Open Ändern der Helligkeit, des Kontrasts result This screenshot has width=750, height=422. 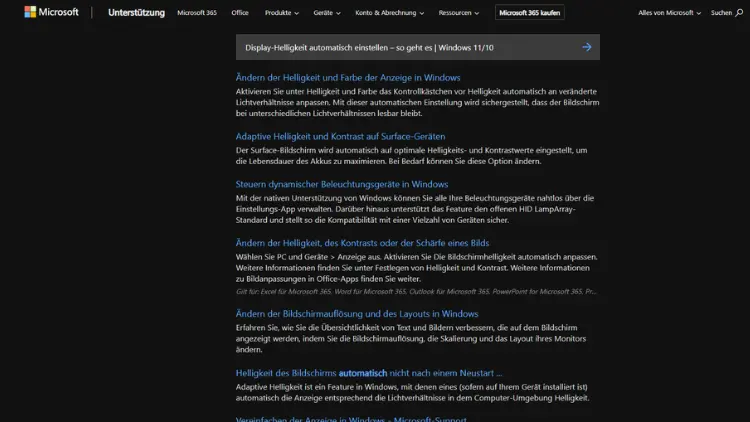[362, 243]
